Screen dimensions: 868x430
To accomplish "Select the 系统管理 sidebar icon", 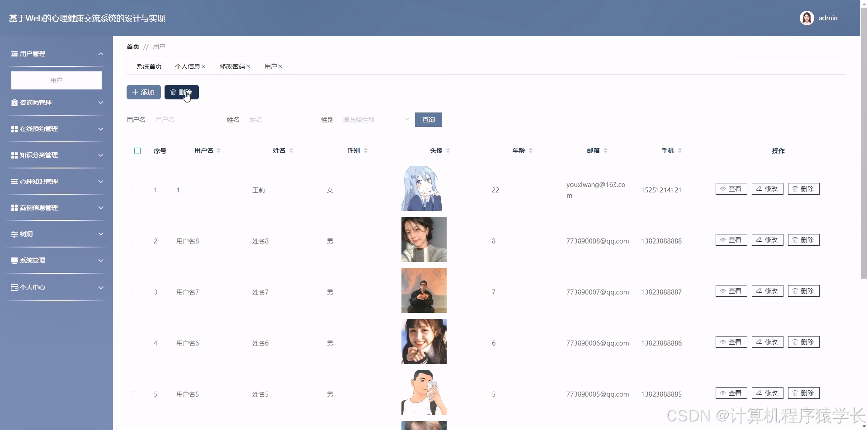I will 14,260.
